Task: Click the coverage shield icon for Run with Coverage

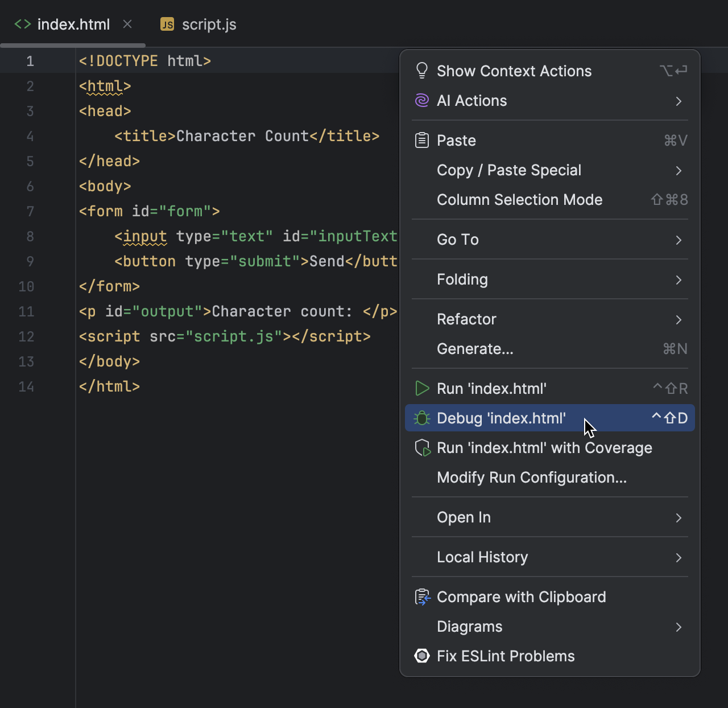Action: click(422, 448)
